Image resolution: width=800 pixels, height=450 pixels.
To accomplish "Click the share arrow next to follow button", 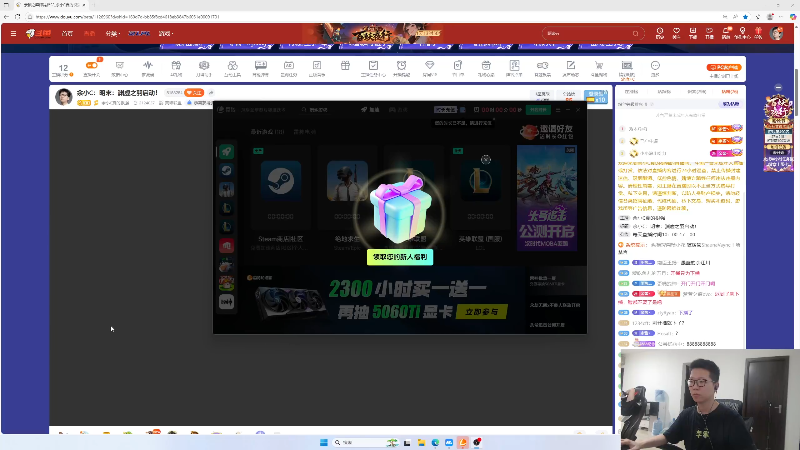I will click(211, 92).
